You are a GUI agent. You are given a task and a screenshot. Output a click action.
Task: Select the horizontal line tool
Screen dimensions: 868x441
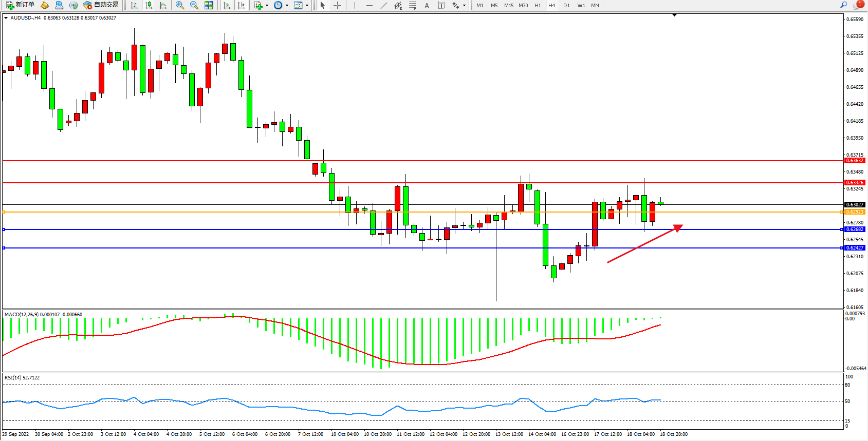[x=369, y=5]
